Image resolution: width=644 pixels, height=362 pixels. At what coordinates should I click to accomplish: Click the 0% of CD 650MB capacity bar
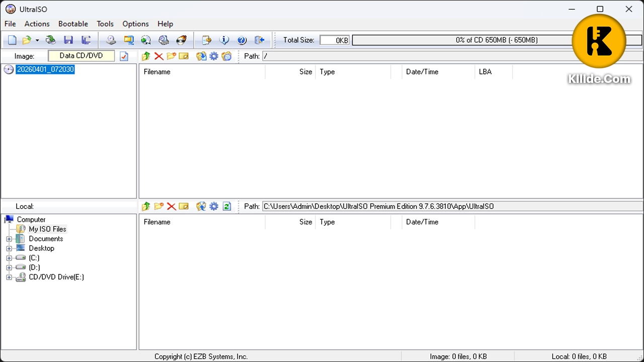[x=497, y=40]
